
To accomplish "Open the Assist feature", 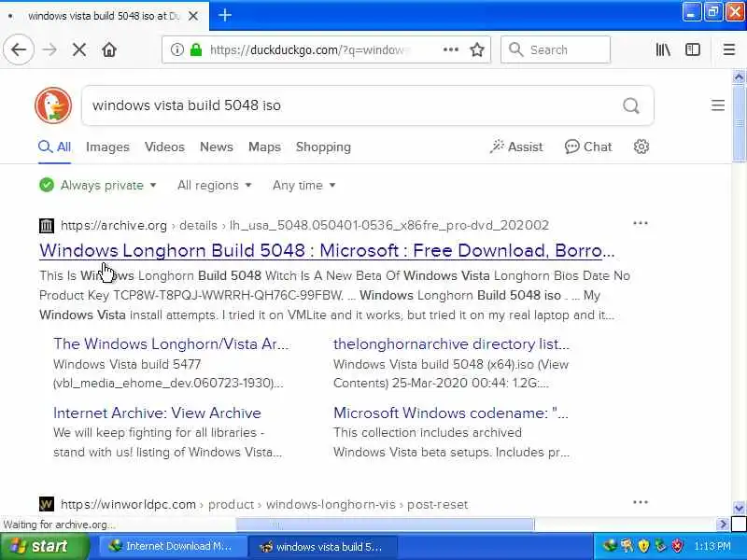I will 516,147.
